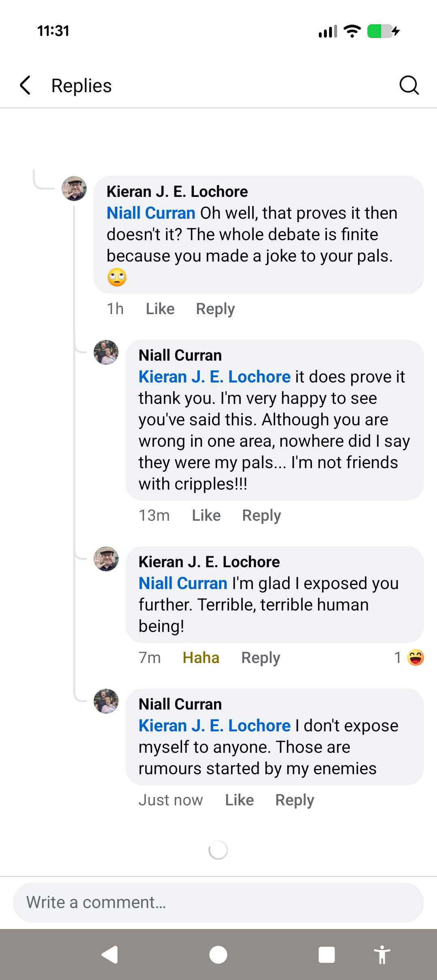
Task: Like the Just now comment
Action: click(239, 800)
